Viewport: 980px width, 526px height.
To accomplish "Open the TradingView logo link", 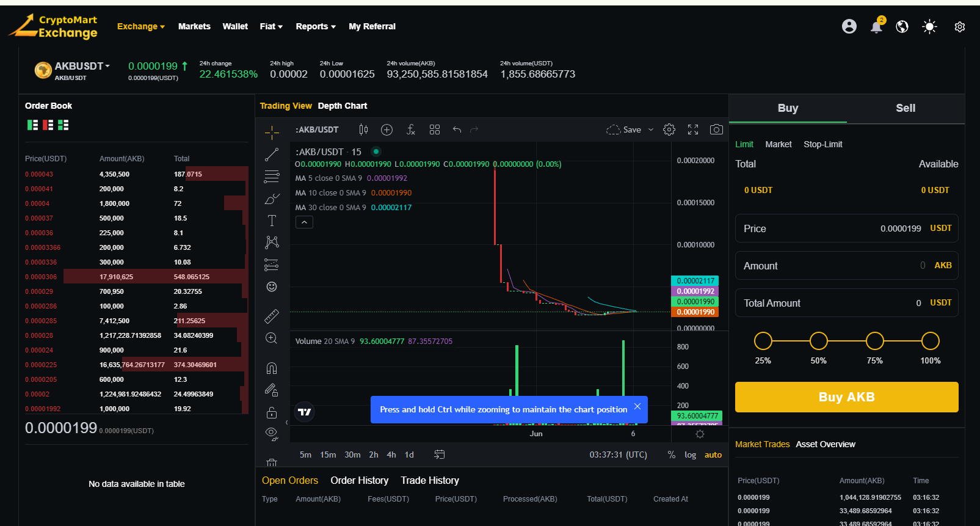I will point(305,412).
